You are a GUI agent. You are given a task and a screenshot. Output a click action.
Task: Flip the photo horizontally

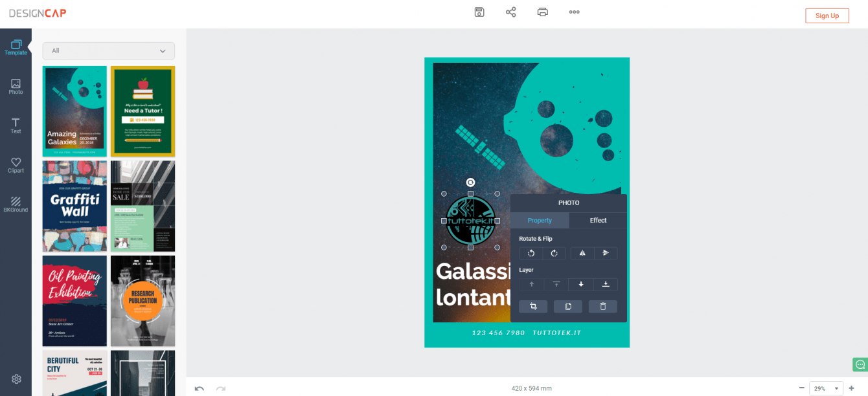coord(582,253)
